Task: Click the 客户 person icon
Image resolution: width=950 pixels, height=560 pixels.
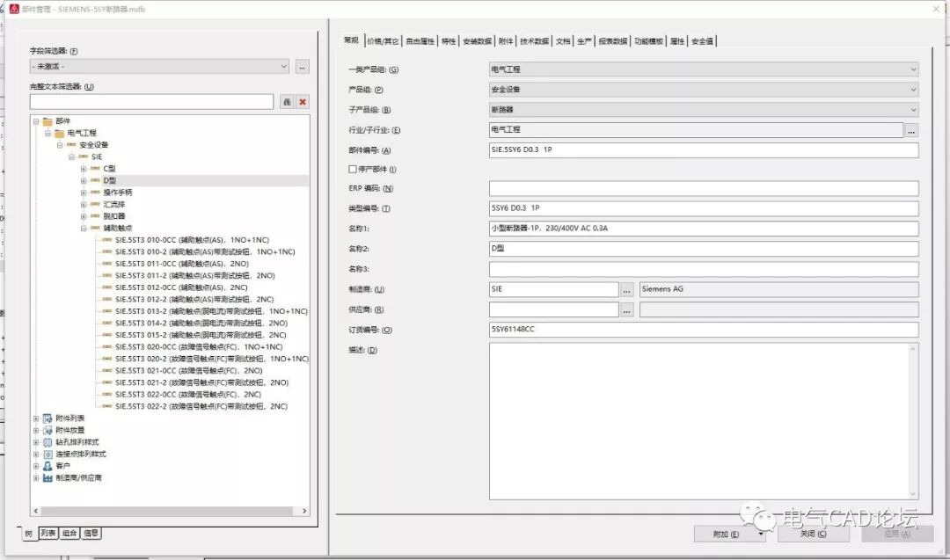Action: pyautogui.click(x=47, y=466)
